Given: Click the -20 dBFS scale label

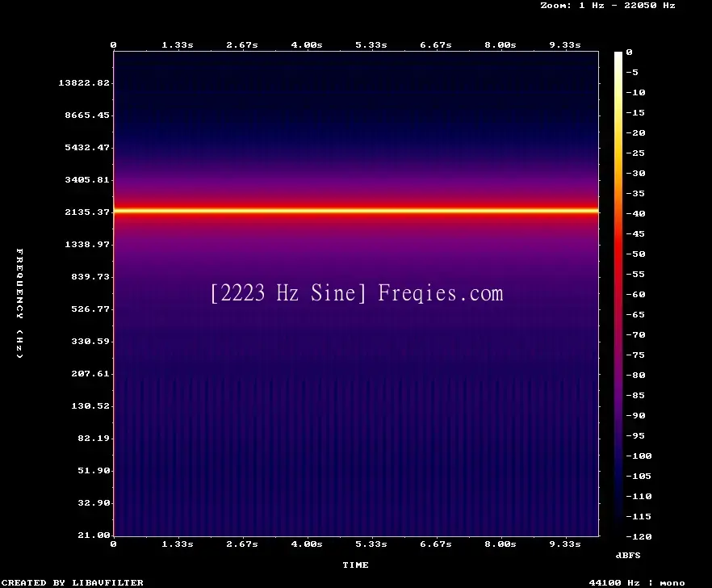Looking at the screenshot, I should 636,132.
